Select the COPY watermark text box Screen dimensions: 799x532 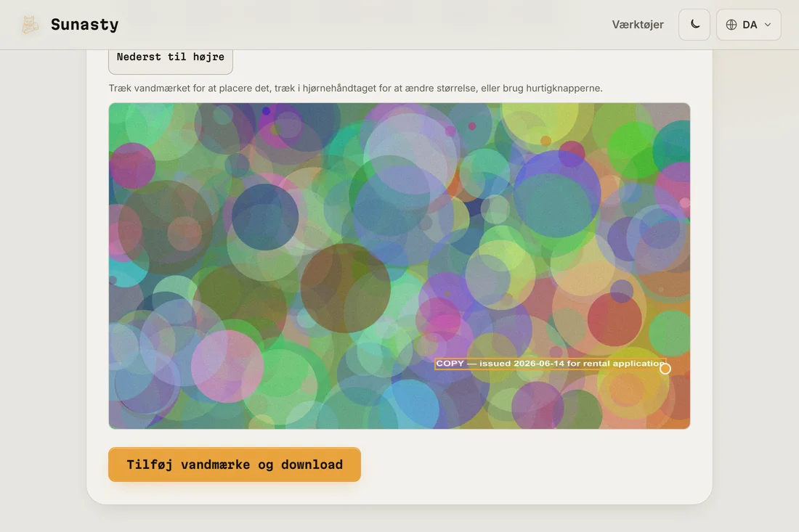pyautogui.click(x=550, y=364)
